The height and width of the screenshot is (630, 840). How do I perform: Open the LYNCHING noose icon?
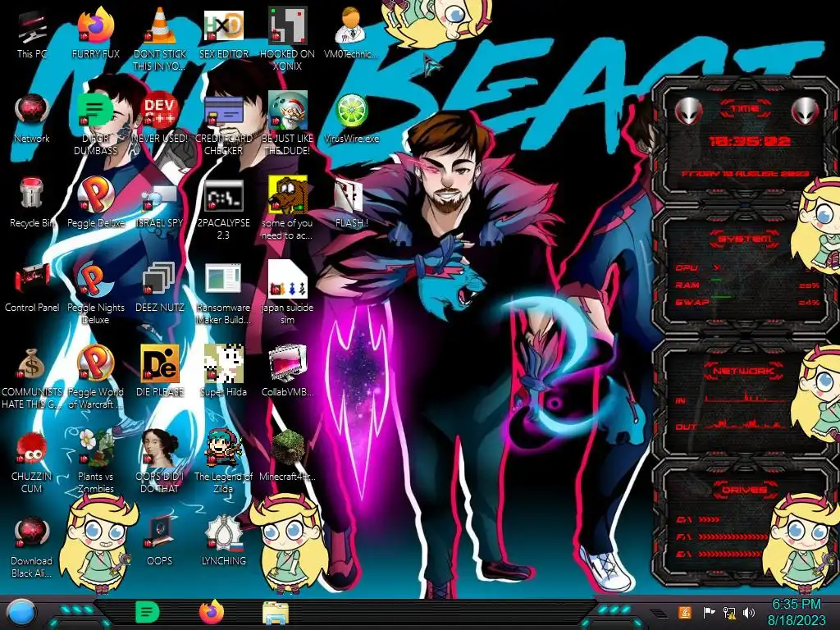point(223,541)
